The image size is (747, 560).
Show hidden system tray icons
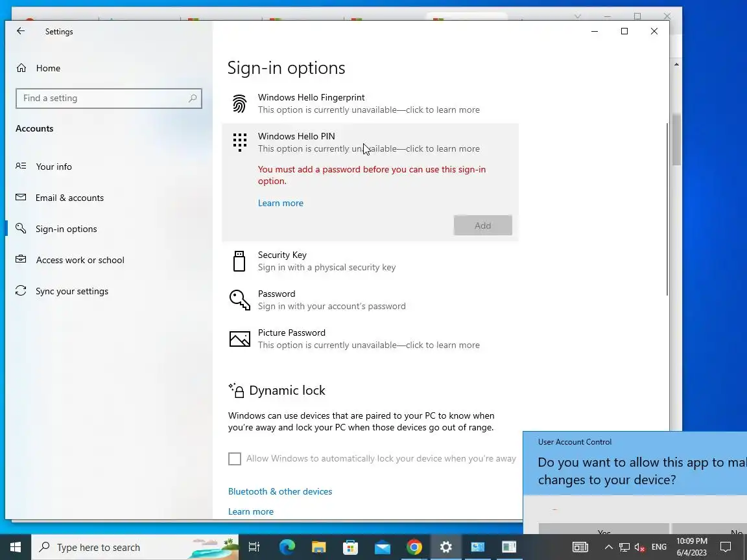608,547
